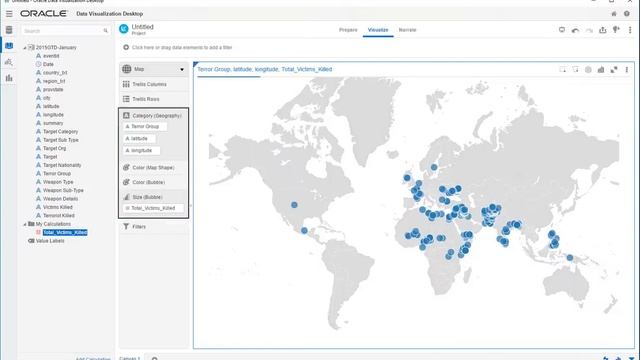Open the Visualizations bar-chart sidebar panel
The image size is (640, 360).
click(x=9, y=78)
